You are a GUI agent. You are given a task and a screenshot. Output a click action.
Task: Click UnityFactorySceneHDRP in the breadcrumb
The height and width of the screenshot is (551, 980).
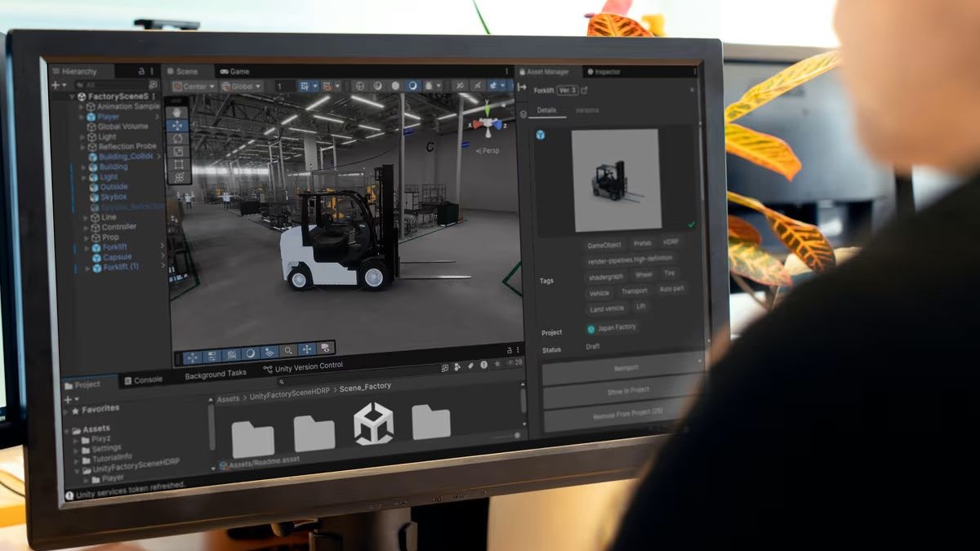point(289,395)
